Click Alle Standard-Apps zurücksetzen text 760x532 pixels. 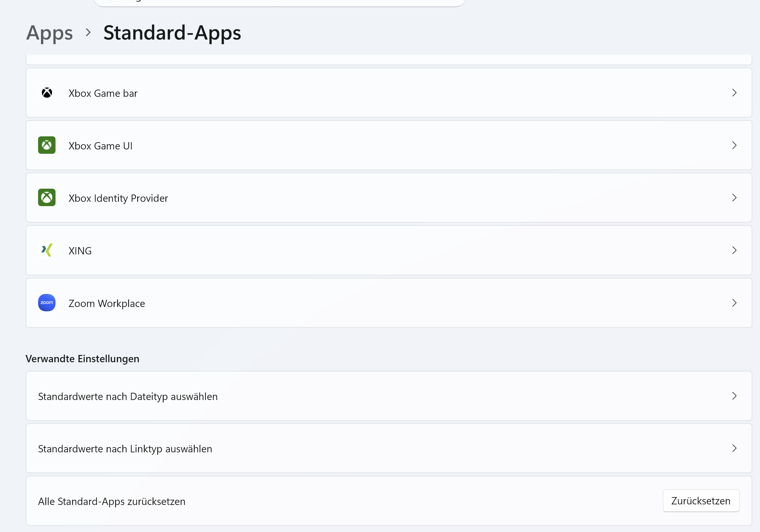click(112, 501)
